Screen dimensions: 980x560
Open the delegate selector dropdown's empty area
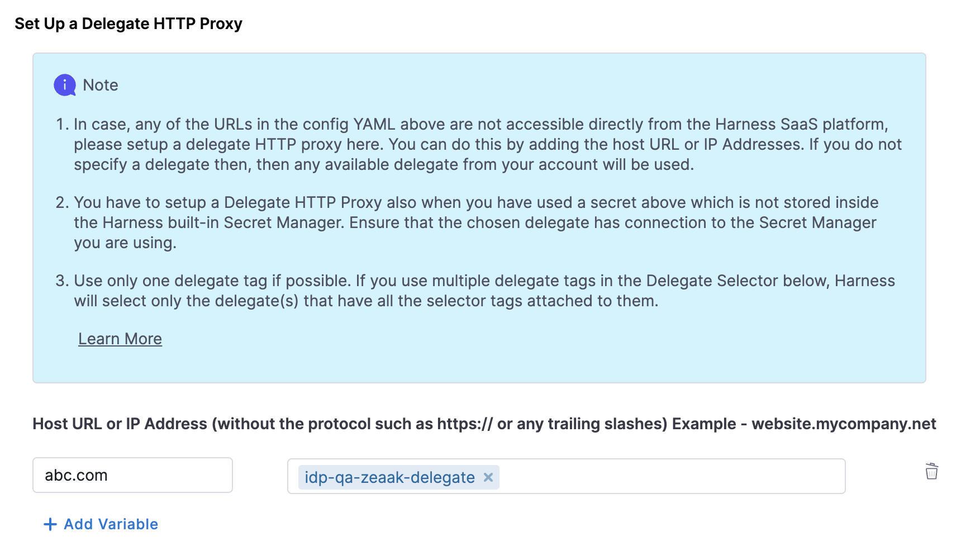tap(670, 476)
